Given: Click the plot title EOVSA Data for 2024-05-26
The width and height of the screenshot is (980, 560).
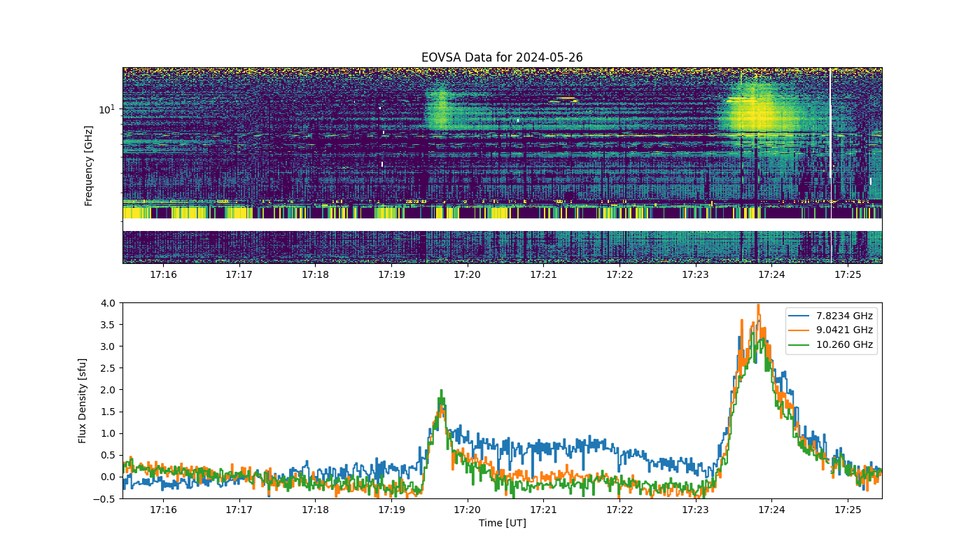Looking at the screenshot, I should [x=502, y=57].
